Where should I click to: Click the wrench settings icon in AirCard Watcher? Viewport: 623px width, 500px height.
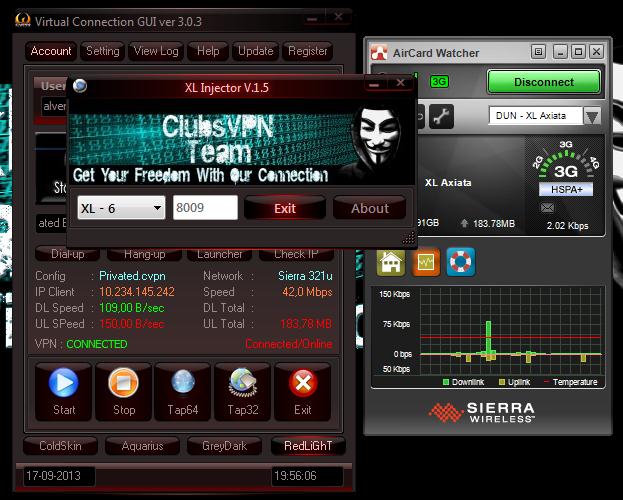click(x=441, y=116)
